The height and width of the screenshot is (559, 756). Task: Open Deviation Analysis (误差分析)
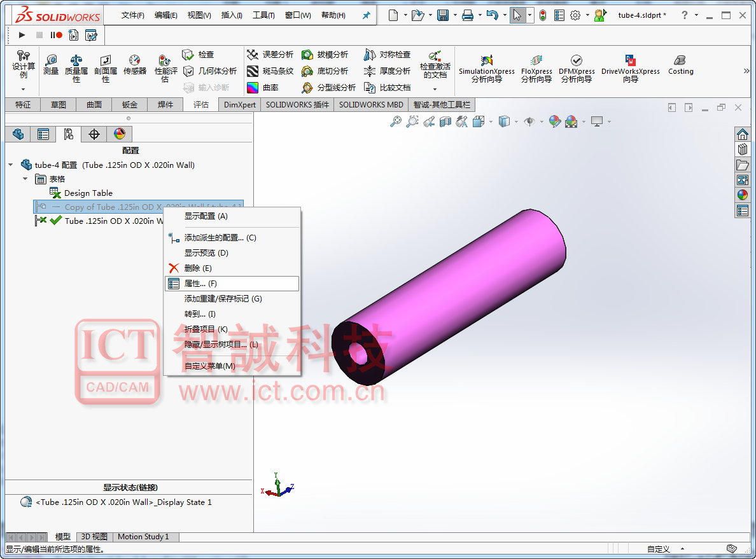click(270, 55)
